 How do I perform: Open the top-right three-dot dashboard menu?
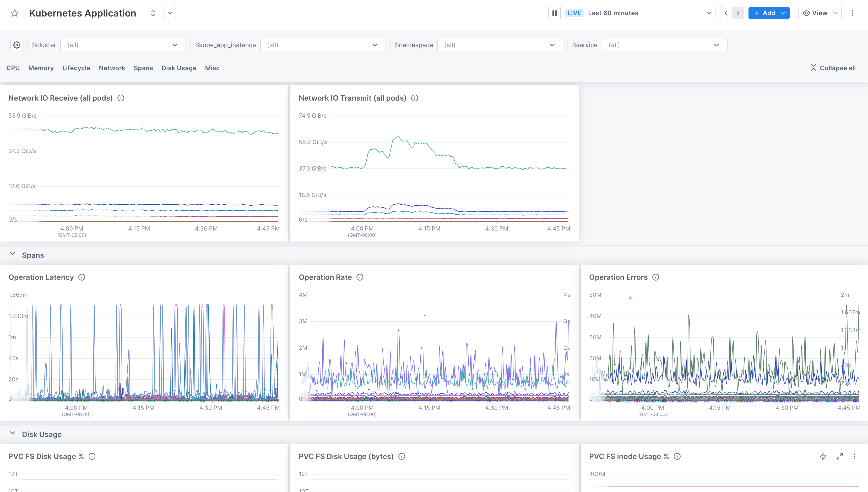point(853,13)
